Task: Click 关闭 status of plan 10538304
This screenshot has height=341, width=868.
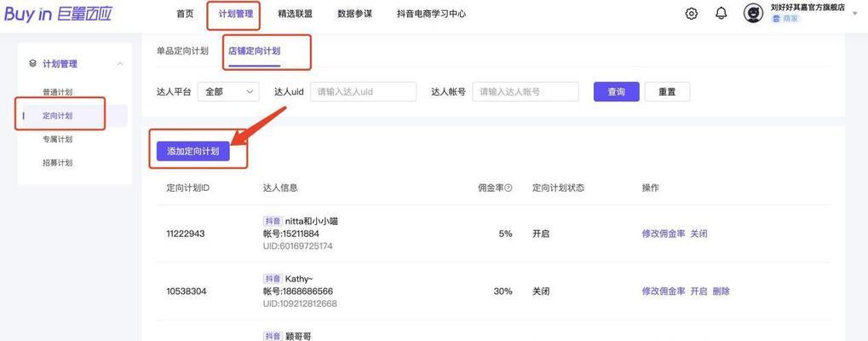Action: click(x=541, y=292)
